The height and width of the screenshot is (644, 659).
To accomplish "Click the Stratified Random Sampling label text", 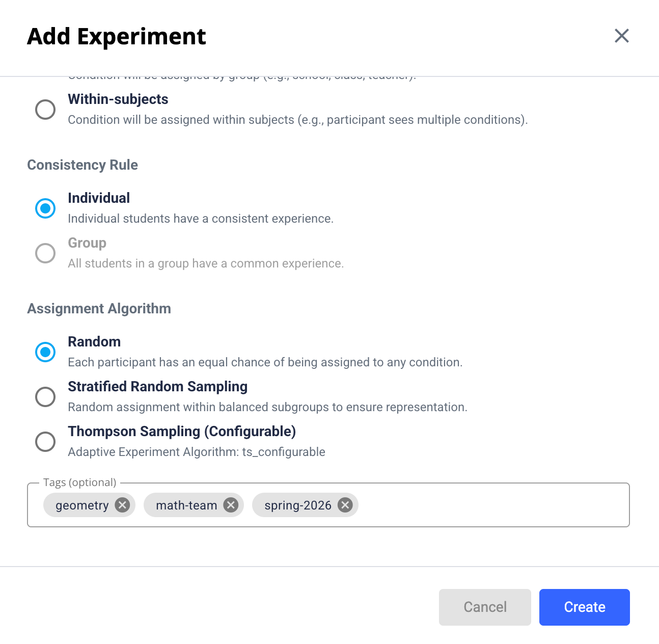I will [157, 387].
